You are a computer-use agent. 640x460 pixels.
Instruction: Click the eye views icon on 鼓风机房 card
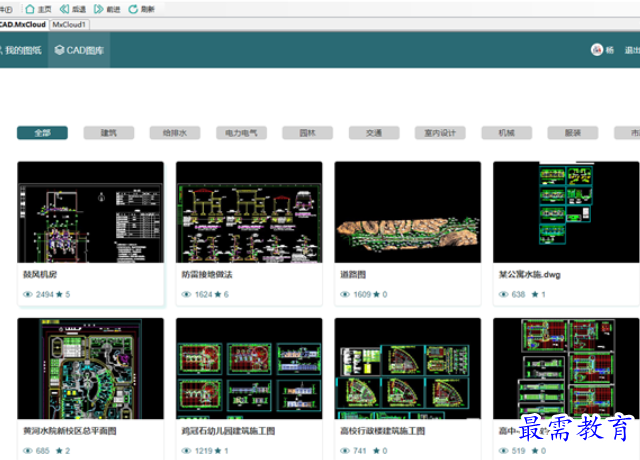(x=28, y=294)
